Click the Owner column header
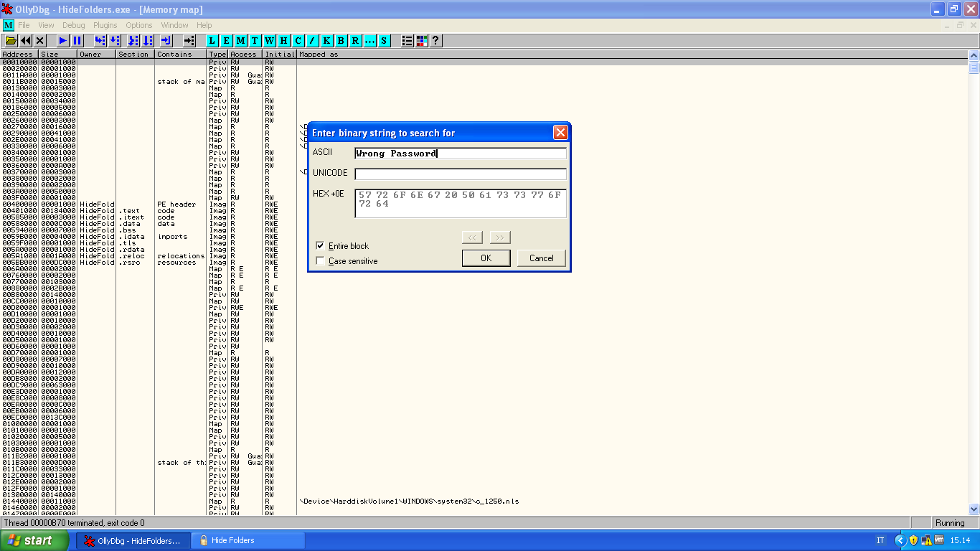This screenshot has height=551, width=980. [97, 55]
